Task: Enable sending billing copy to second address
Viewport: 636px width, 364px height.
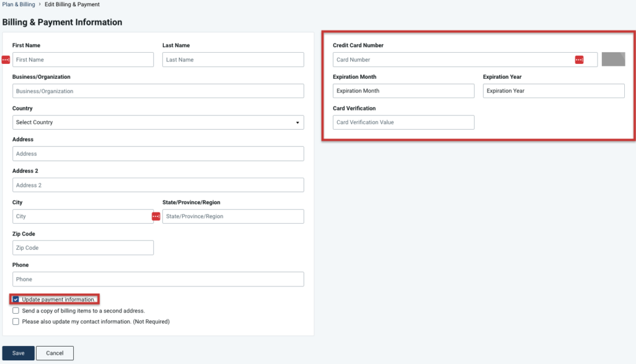Action: (16, 311)
